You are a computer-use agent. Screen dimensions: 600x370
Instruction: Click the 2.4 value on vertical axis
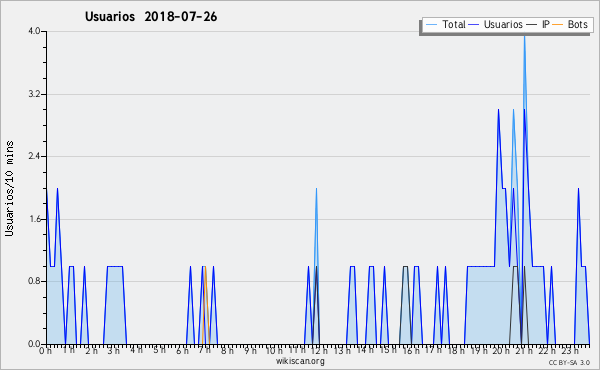click(35, 156)
